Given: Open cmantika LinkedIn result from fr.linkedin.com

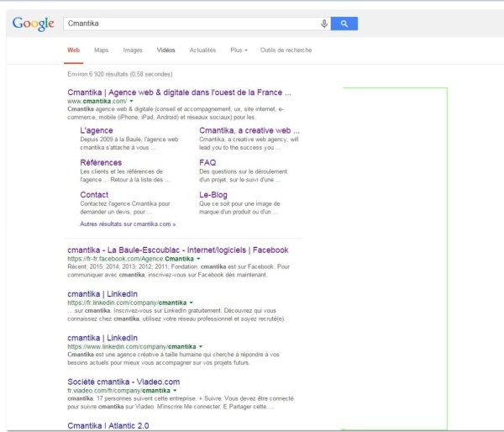Looking at the screenshot, I should point(102,293).
